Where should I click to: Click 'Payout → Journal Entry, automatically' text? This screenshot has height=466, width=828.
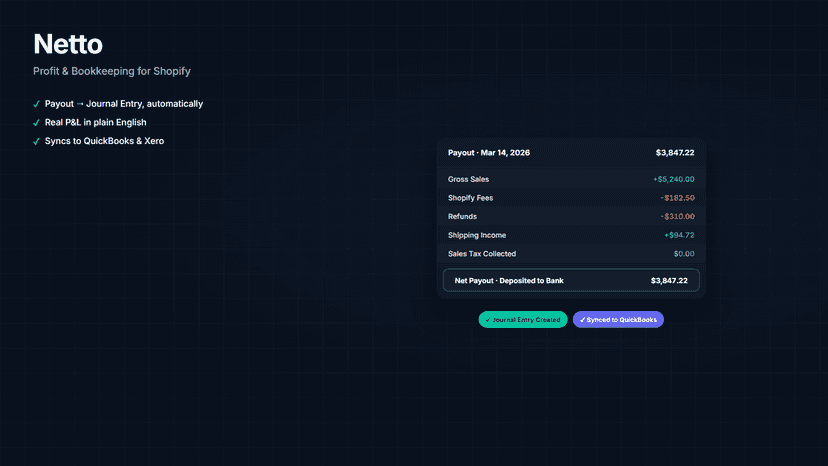pos(124,104)
